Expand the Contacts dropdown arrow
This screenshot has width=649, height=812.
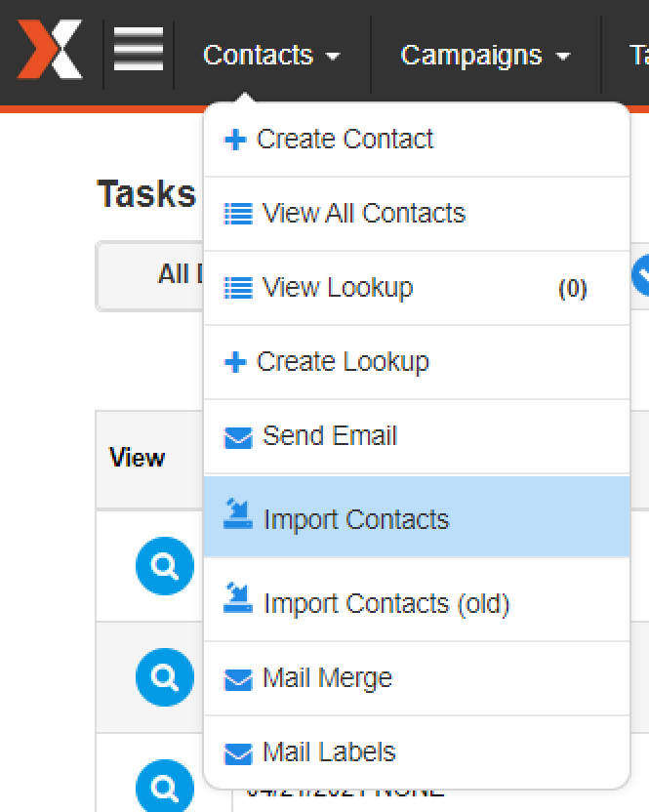[x=333, y=56]
